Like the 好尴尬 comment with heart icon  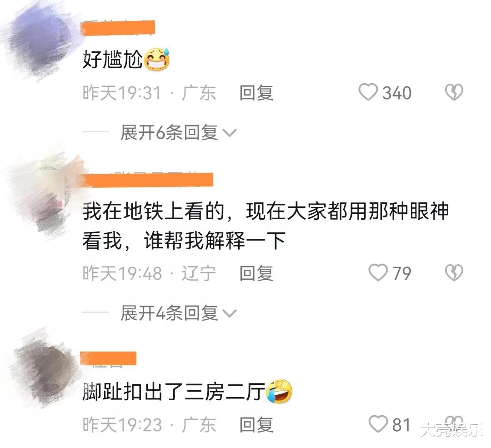point(368,92)
